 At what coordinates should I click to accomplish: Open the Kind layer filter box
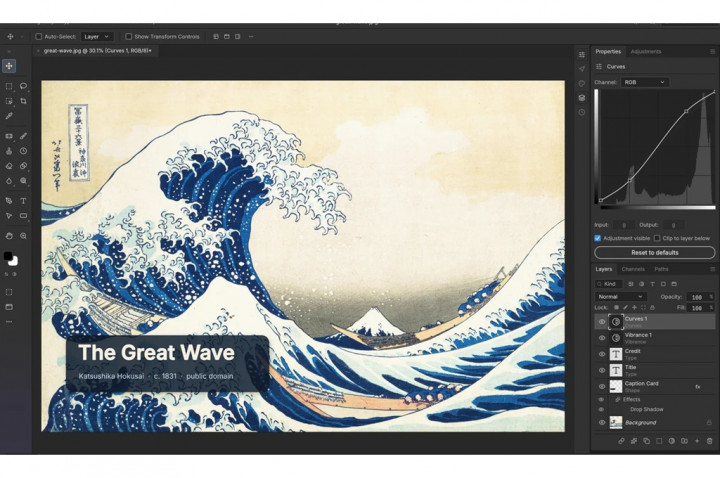tap(609, 284)
